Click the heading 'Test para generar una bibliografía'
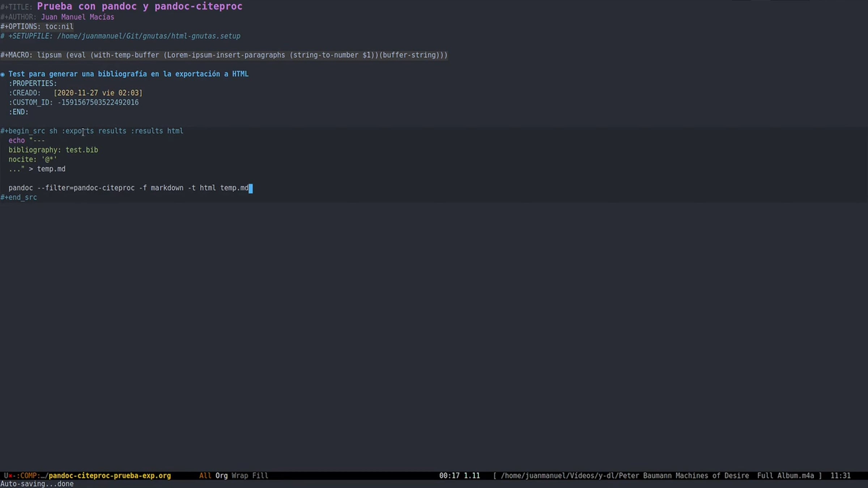Image resolution: width=868 pixels, height=488 pixels. [128, 74]
